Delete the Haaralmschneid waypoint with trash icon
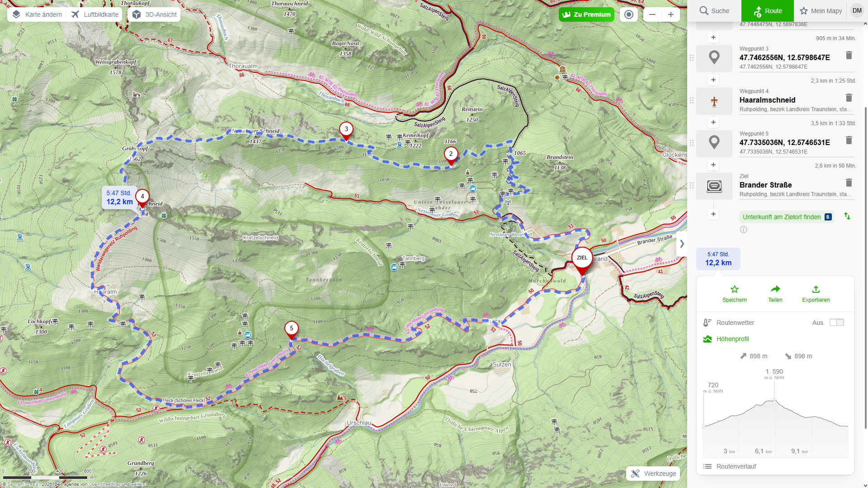The image size is (868, 488). tap(849, 98)
